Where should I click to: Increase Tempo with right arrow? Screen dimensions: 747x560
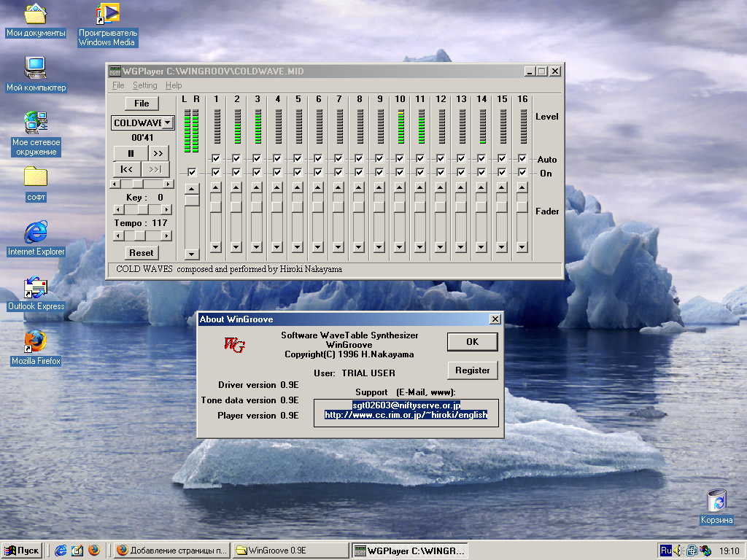coord(167,236)
